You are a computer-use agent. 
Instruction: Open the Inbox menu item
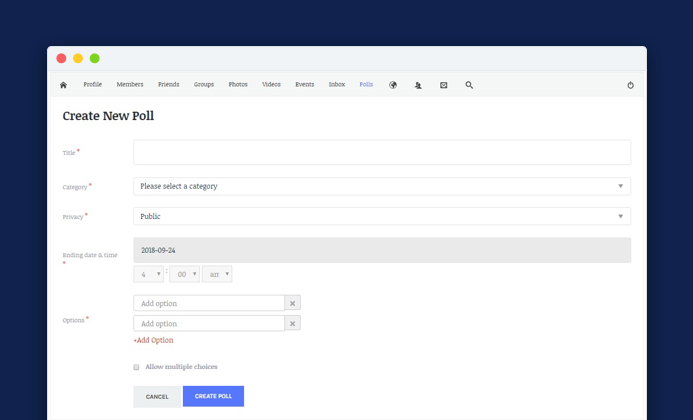(x=337, y=84)
